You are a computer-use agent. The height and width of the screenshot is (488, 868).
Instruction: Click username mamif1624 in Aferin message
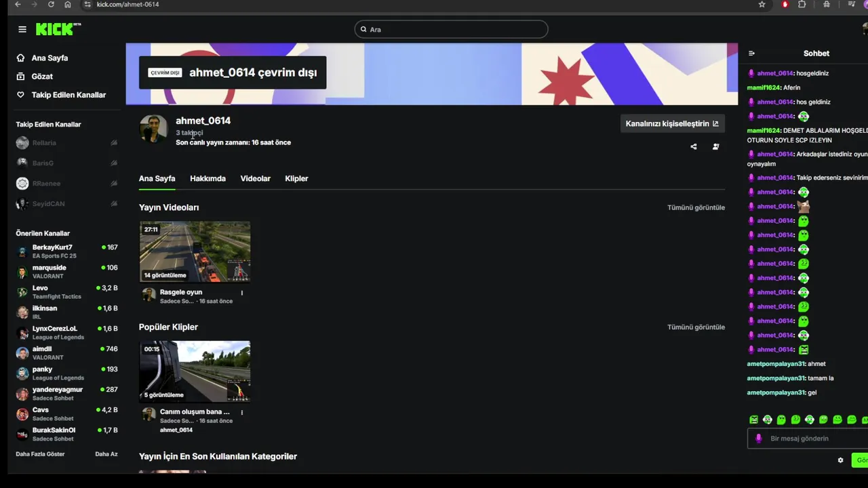tap(764, 87)
